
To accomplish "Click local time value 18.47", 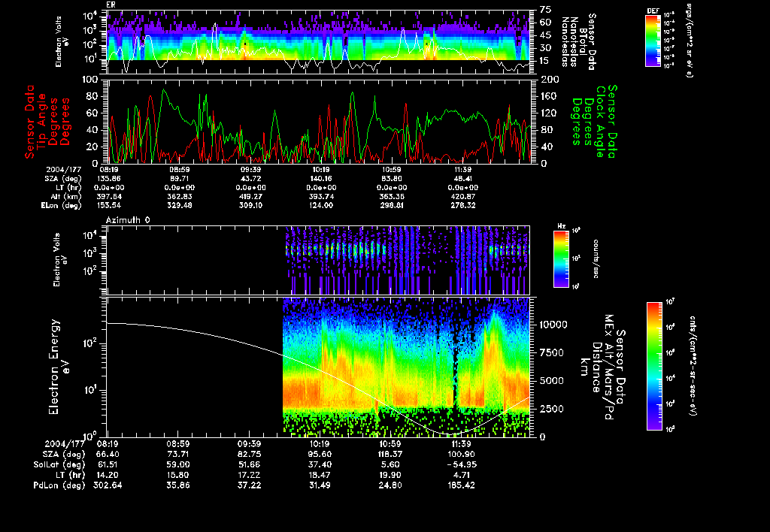I will (x=319, y=475).
